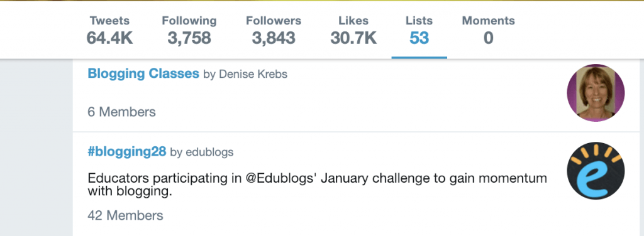Image resolution: width=644 pixels, height=236 pixels.
Task: Switch to the Tweets tab
Action: click(109, 31)
